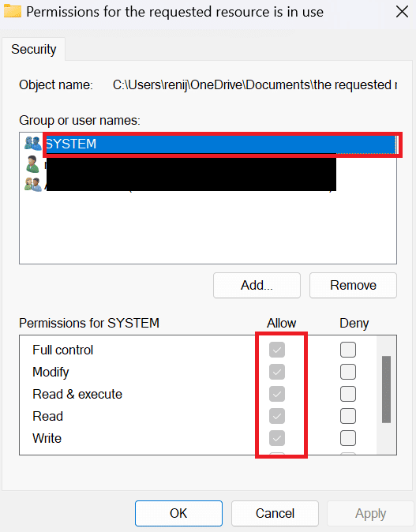Click the Cancel button
The height and width of the screenshot is (532, 416).
coord(275,513)
